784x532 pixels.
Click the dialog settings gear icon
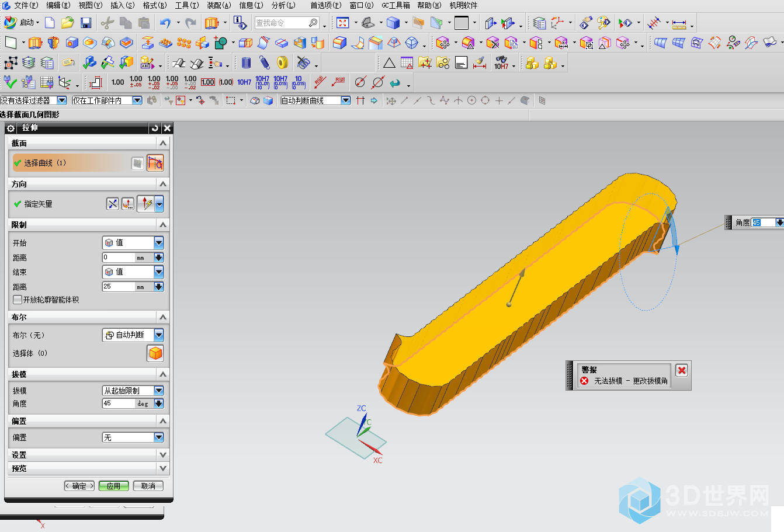(11, 128)
